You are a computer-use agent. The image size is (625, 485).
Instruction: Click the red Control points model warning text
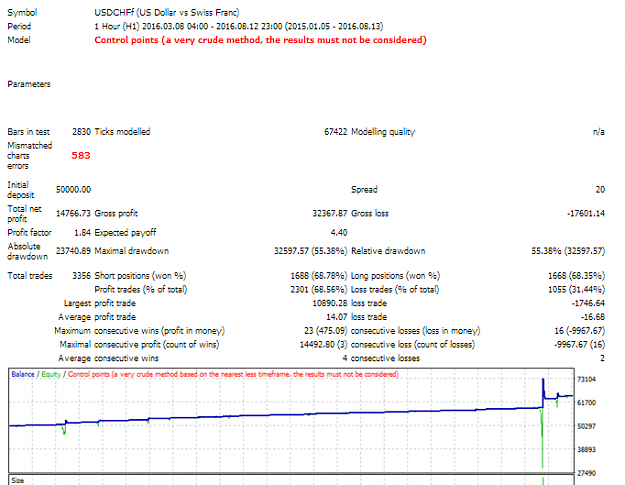260,40
